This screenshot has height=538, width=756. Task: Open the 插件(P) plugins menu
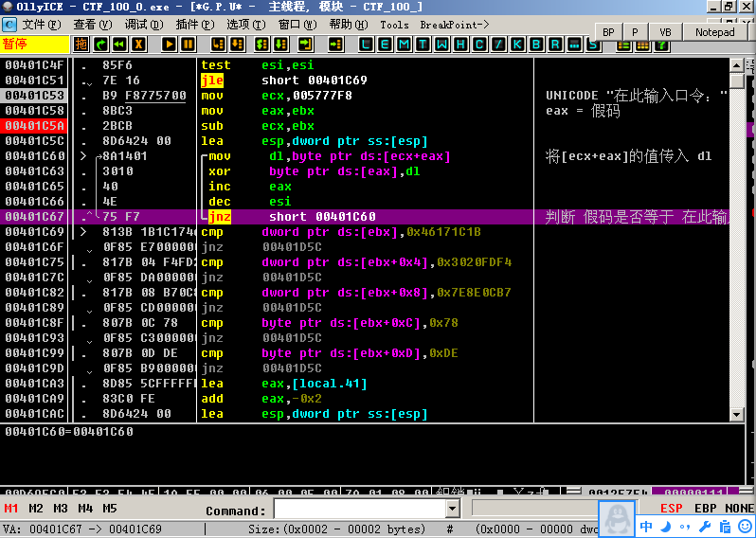pos(193,24)
